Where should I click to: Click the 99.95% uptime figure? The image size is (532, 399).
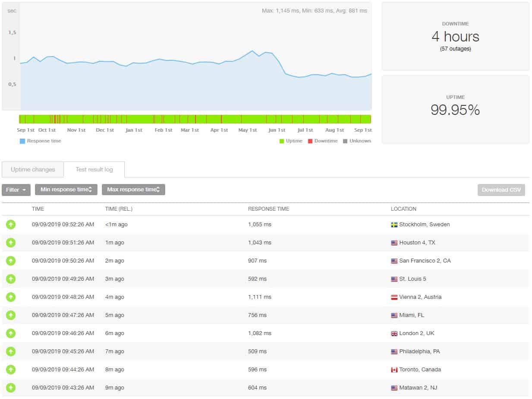pyautogui.click(x=455, y=110)
